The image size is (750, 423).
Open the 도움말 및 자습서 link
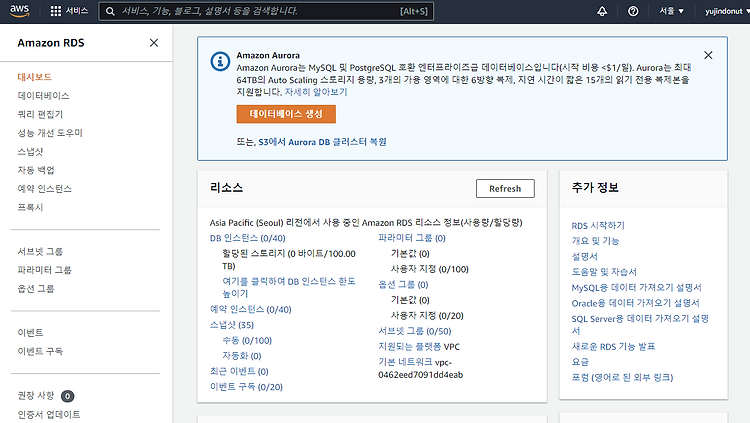pos(604,272)
